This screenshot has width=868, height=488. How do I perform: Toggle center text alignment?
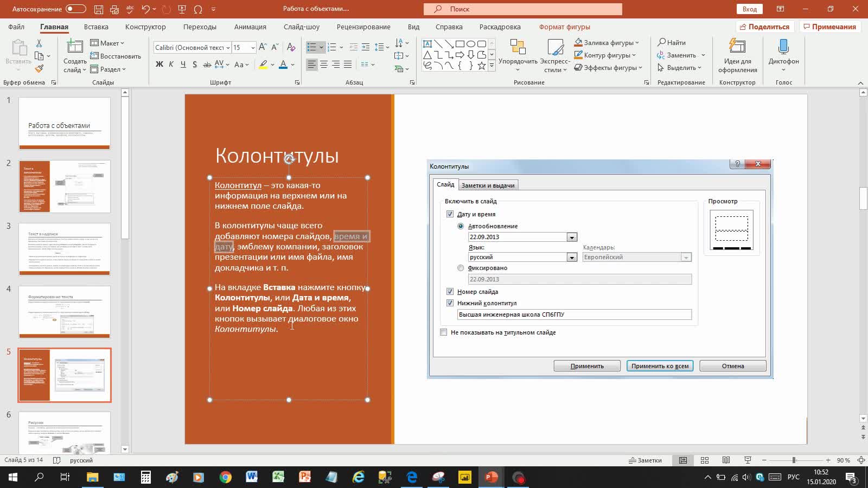(324, 65)
